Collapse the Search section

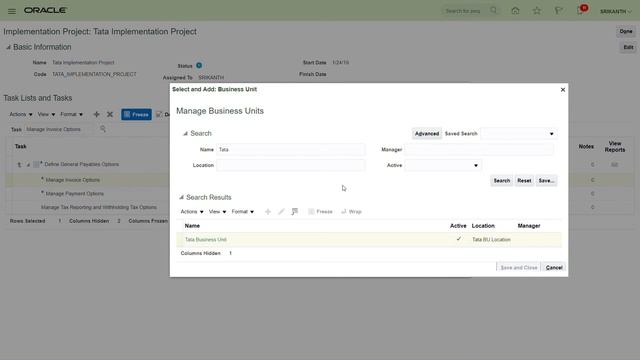tap(185, 133)
